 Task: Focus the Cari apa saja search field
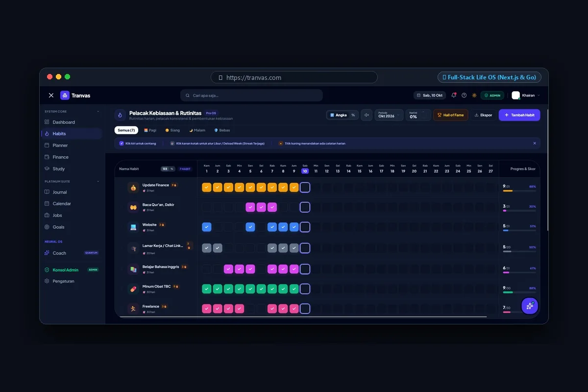pos(251,95)
